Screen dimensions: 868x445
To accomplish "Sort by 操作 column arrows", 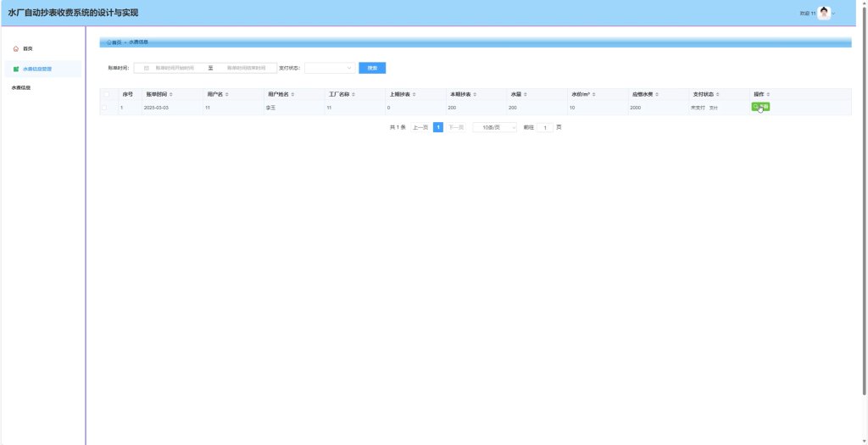I will point(768,95).
